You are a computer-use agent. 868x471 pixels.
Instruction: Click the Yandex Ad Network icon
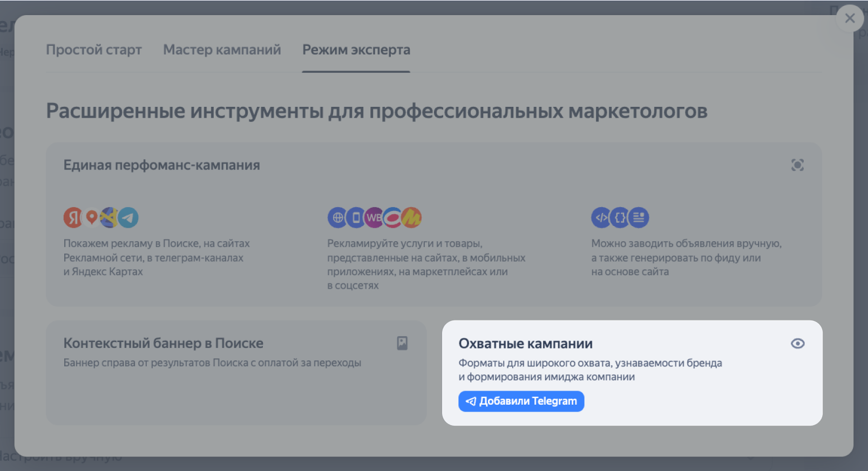(110, 217)
